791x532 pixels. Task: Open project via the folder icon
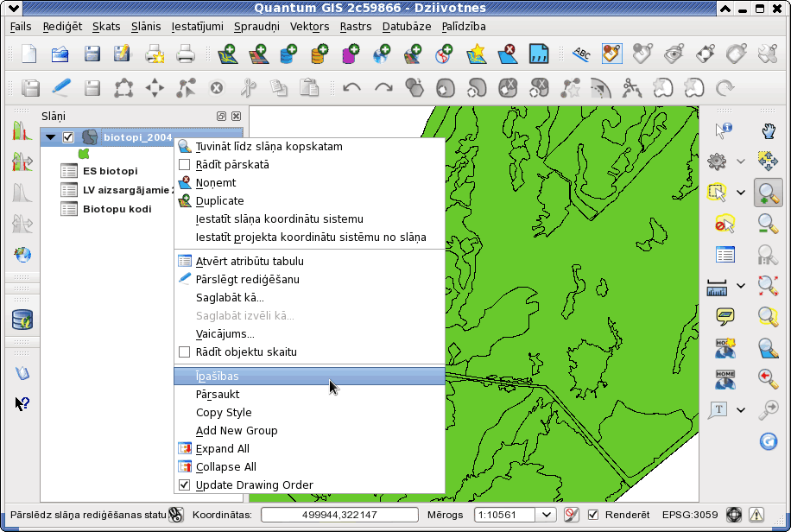[x=60, y=54]
